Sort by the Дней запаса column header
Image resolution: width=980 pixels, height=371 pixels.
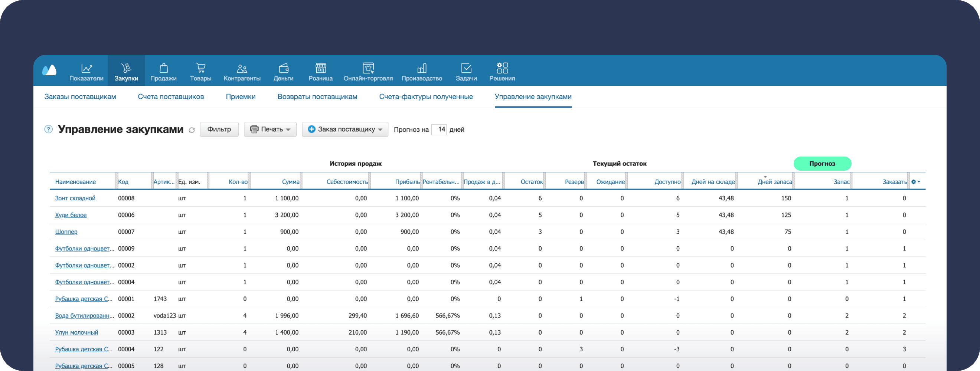click(775, 182)
